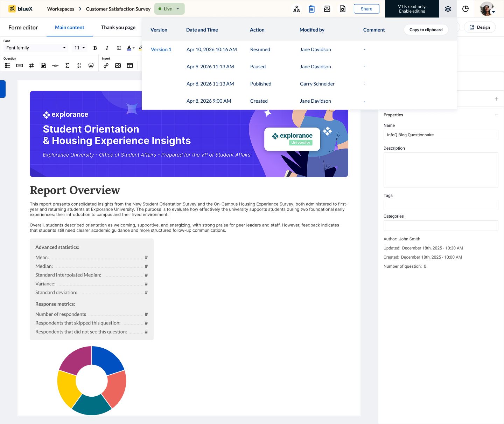The image size is (504, 424).
Task: Click the Published action cell
Action: click(x=261, y=84)
